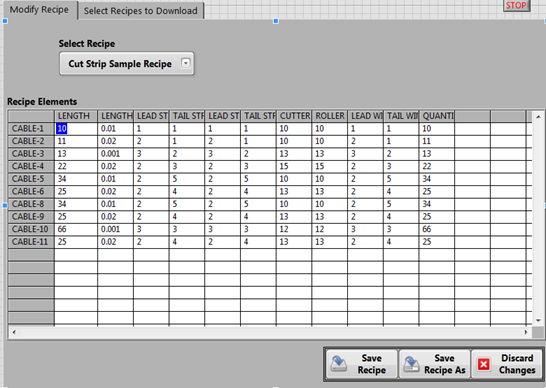Click the QUANTI column header
The image size is (546, 388).
point(437,116)
